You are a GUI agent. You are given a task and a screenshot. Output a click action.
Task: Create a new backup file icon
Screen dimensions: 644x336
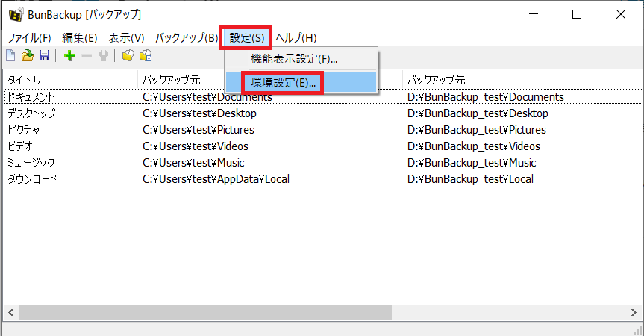10,55
